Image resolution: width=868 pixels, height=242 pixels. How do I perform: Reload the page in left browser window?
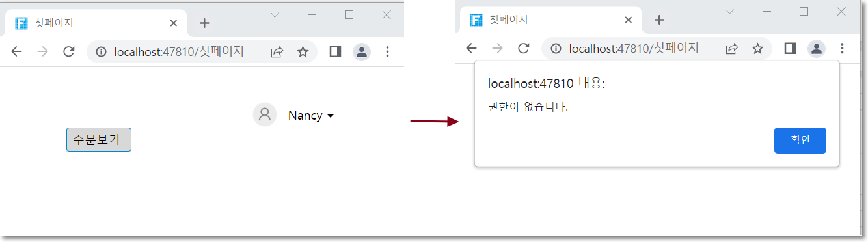69,51
